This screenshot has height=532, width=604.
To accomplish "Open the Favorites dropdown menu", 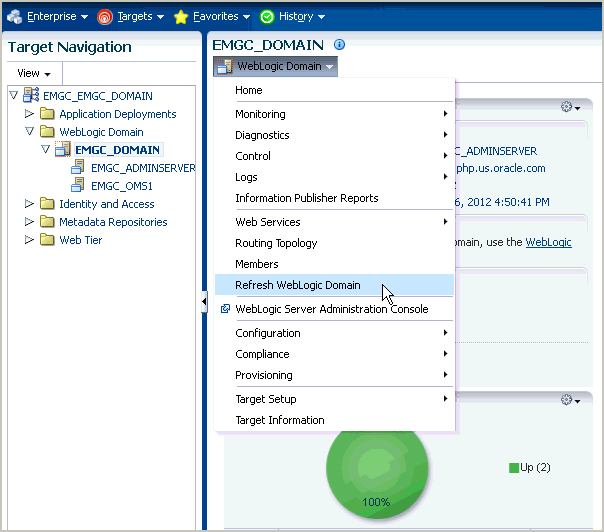I will [x=221, y=17].
